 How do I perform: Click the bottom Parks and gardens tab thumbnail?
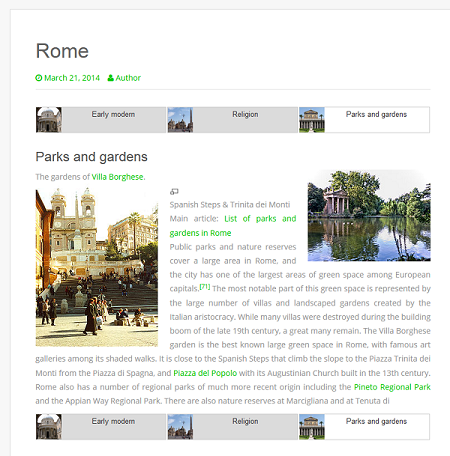[x=312, y=427]
